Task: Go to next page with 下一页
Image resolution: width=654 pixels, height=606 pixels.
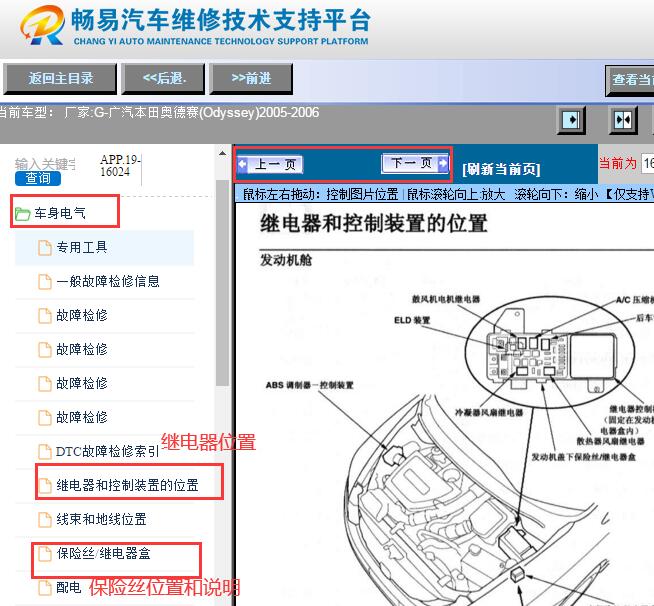Action: point(415,163)
